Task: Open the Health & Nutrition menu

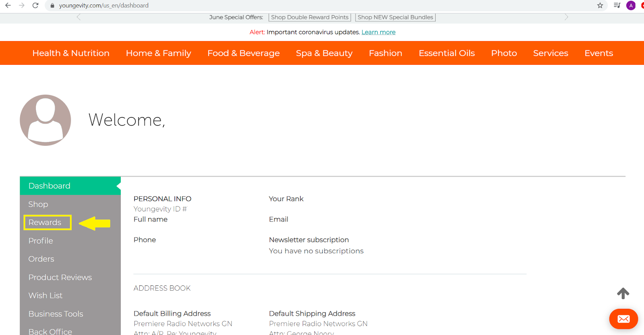Action: 71,53
